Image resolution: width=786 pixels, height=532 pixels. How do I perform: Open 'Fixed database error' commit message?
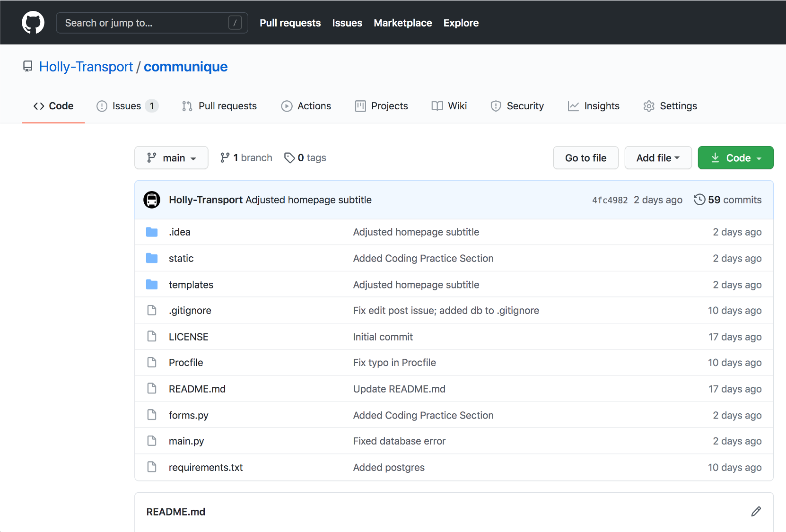(x=399, y=441)
